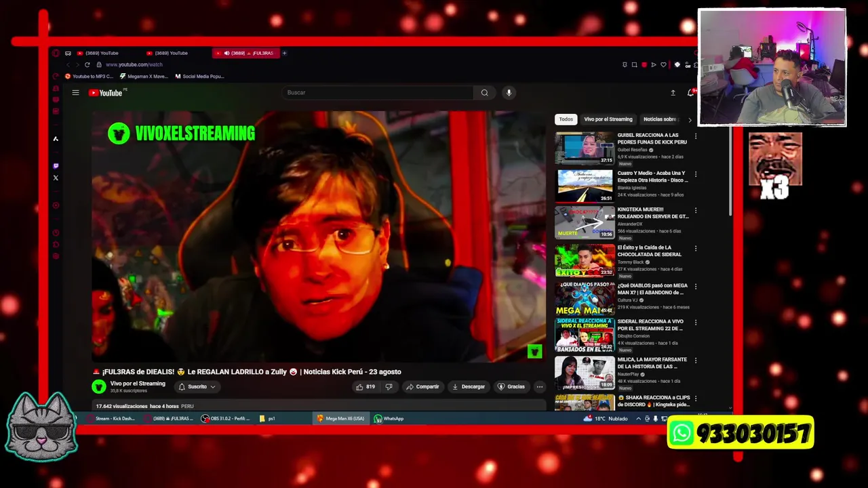Open options for MEGA MAN X7 video
Image resolution: width=868 pixels, height=488 pixels.
tap(695, 287)
